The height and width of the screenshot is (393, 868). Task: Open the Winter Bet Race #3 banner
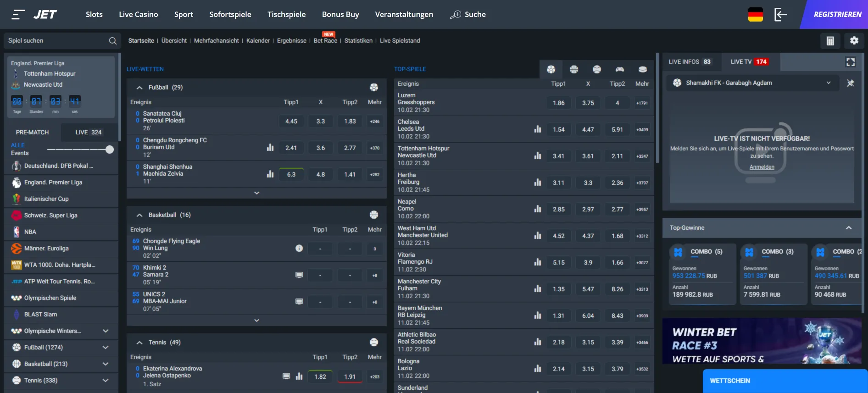762,341
